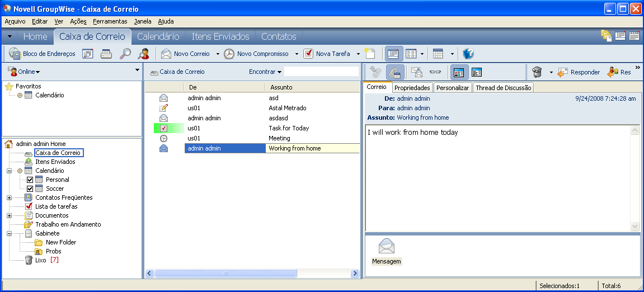Click the eyeglasses read-later icon

tap(435, 73)
